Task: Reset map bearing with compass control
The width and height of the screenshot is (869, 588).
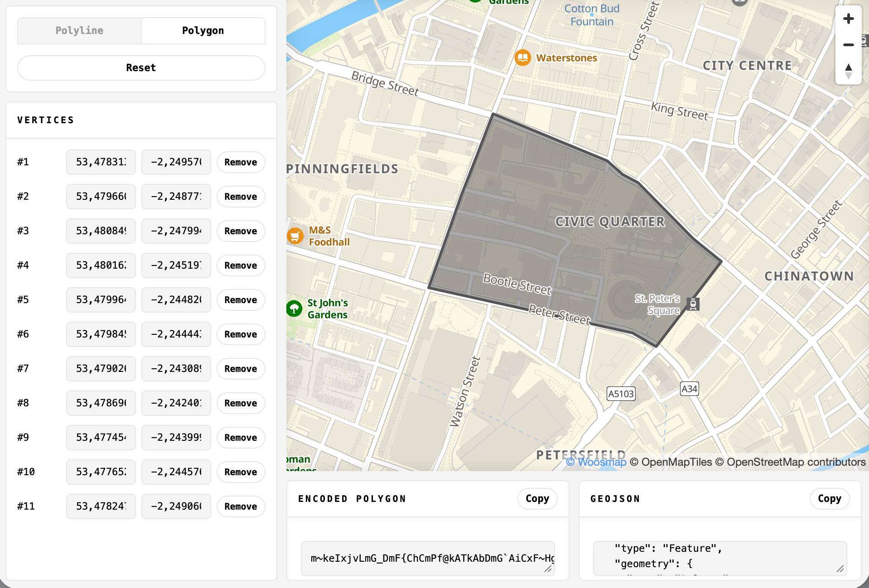Action: pyautogui.click(x=848, y=71)
